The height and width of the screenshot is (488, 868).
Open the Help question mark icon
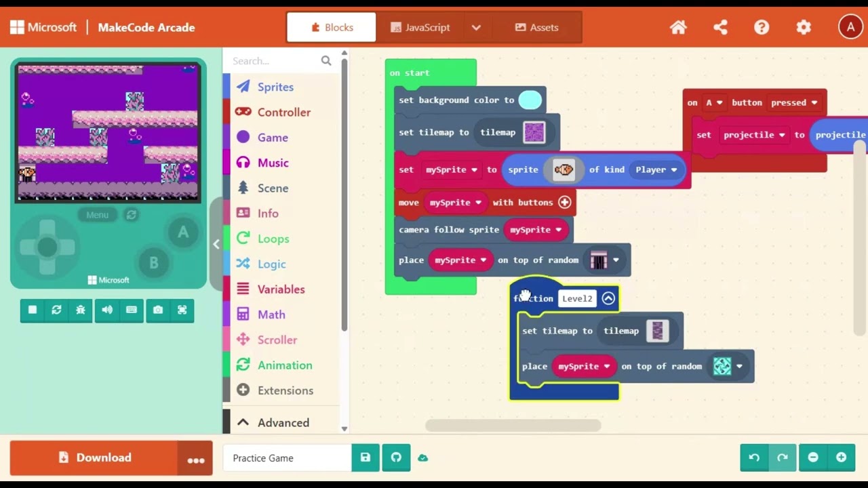coord(762,27)
